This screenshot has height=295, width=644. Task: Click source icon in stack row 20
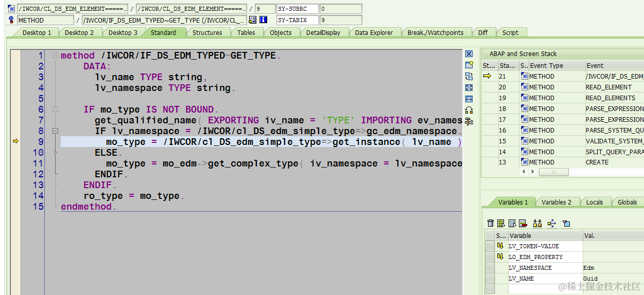pos(524,87)
